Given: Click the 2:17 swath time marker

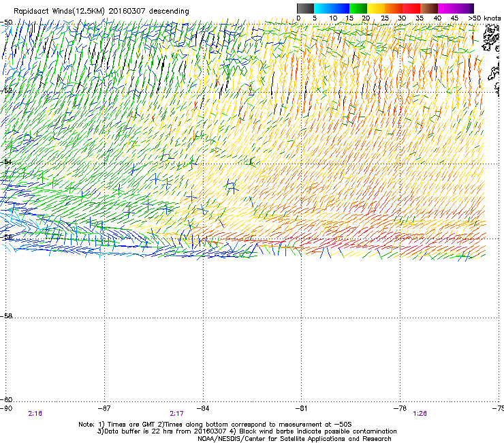Looking at the screenshot, I should click(176, 414).
